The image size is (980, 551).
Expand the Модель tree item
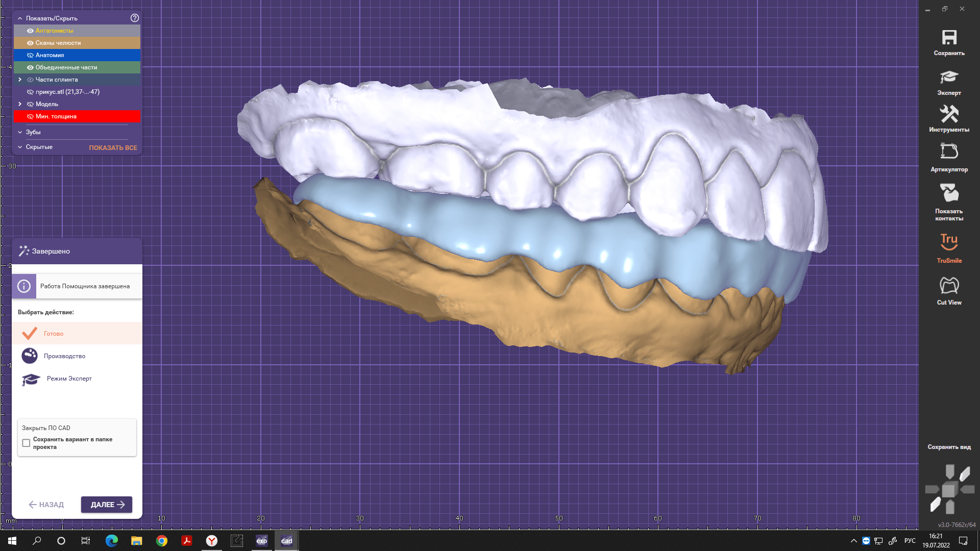20,104
